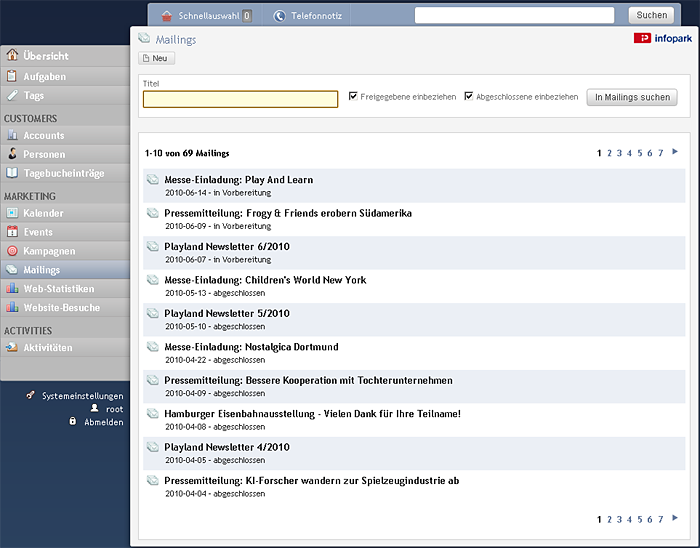Click the Telefonnotiz phone icon
This screenshot has width=700, height=548.
[279, 16]
